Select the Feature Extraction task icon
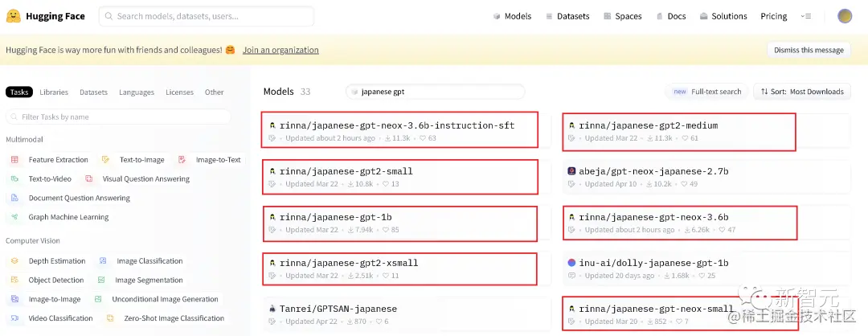The image size is (868, 336). click(x=15, y=159)
